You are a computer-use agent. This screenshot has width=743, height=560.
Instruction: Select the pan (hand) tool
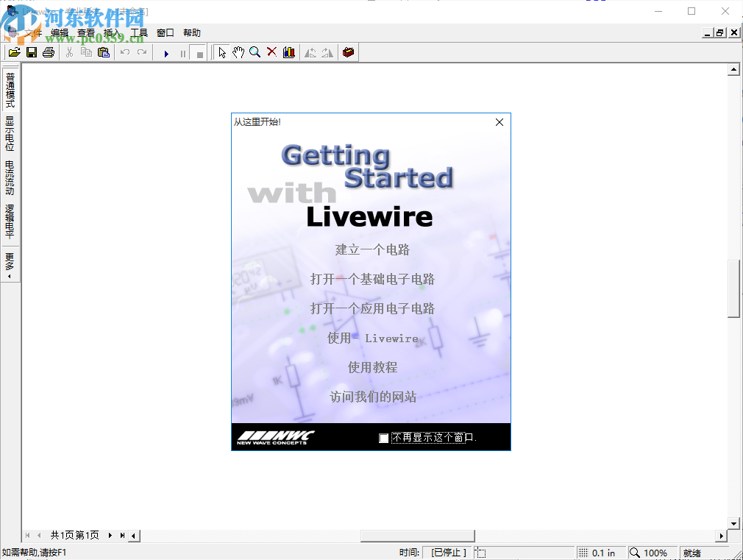point(239,52)
